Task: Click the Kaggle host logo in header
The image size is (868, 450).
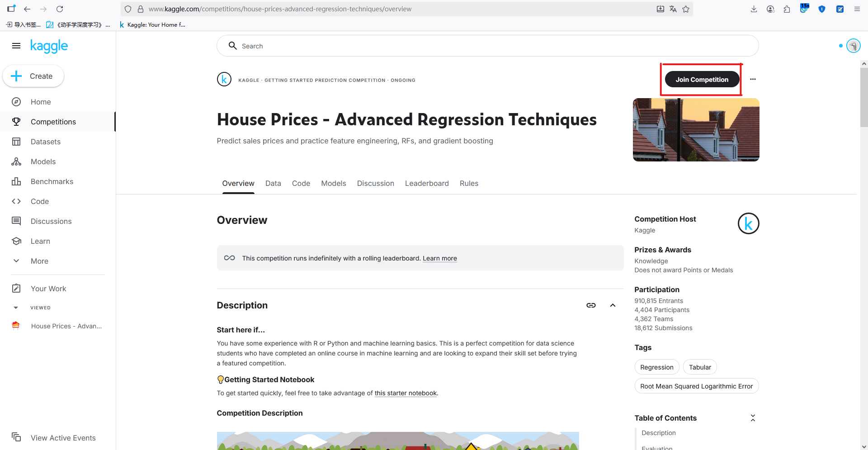Action: tap(224, 80)
